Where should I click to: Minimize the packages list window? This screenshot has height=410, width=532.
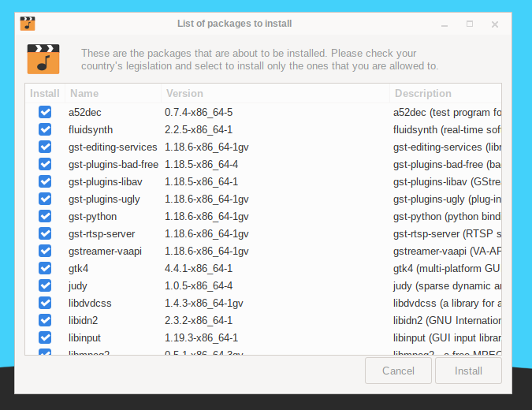(x=445, y=24)
